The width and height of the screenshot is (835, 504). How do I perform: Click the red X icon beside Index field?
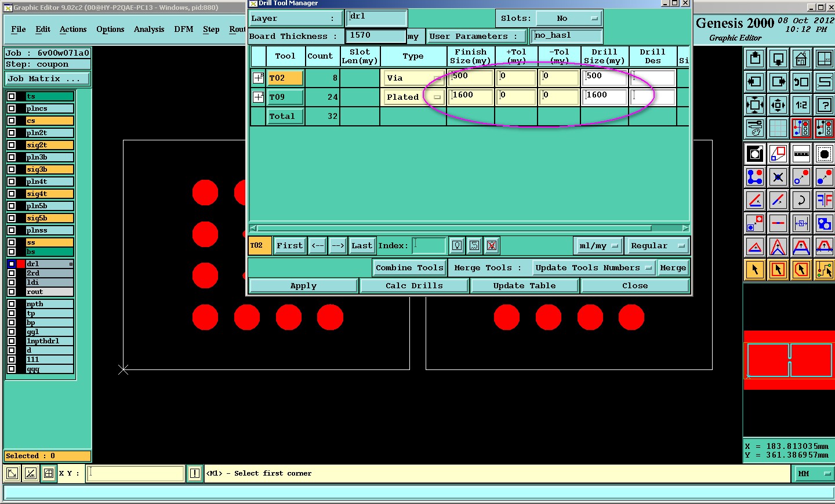(x=492, y=246)
